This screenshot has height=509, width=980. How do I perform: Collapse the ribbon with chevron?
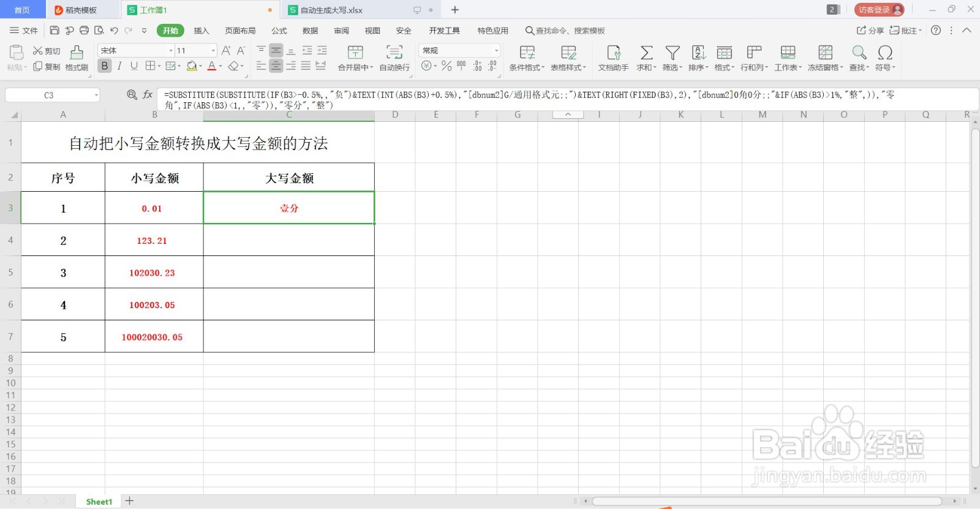[x=967, y=31]
